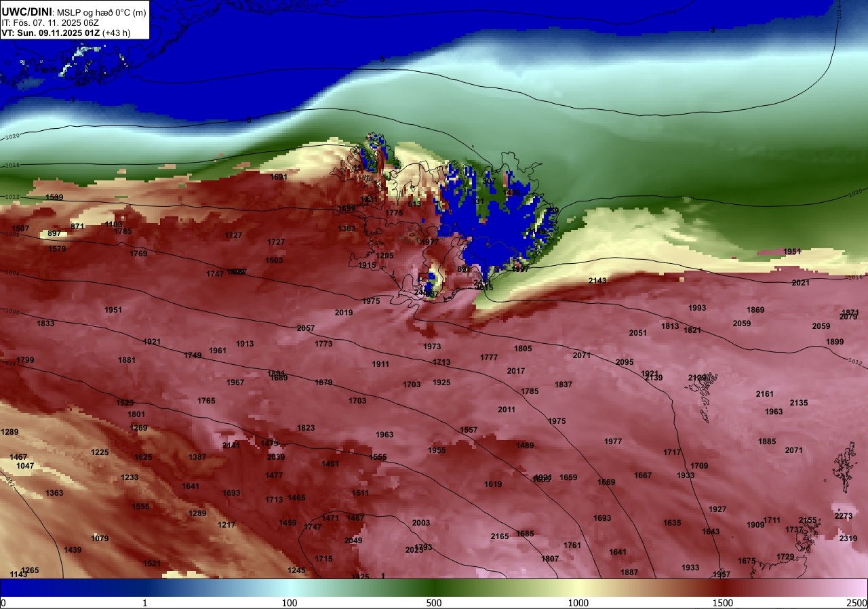Click the height value 1503
The width and height of the screenshot is (868, 609).
tap(274, 260)
